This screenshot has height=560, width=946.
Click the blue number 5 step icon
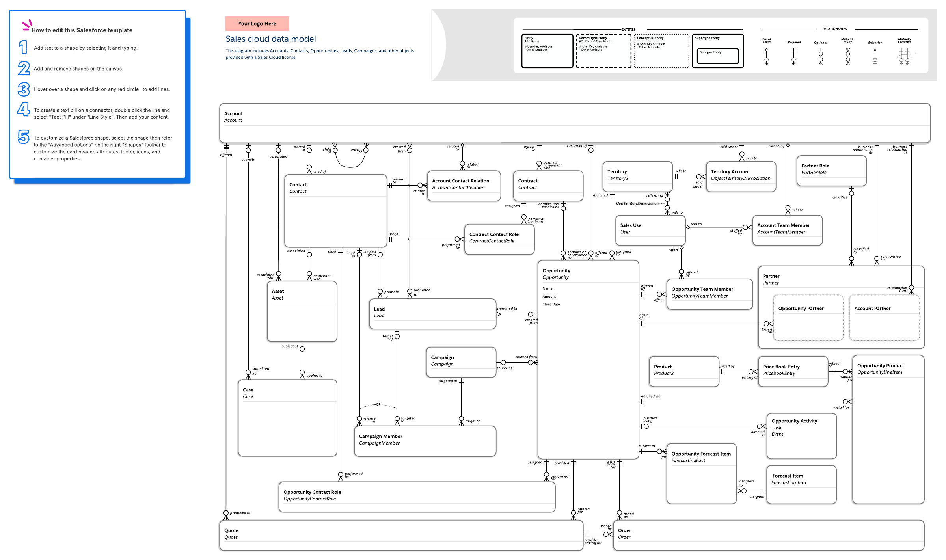point(24,137)
